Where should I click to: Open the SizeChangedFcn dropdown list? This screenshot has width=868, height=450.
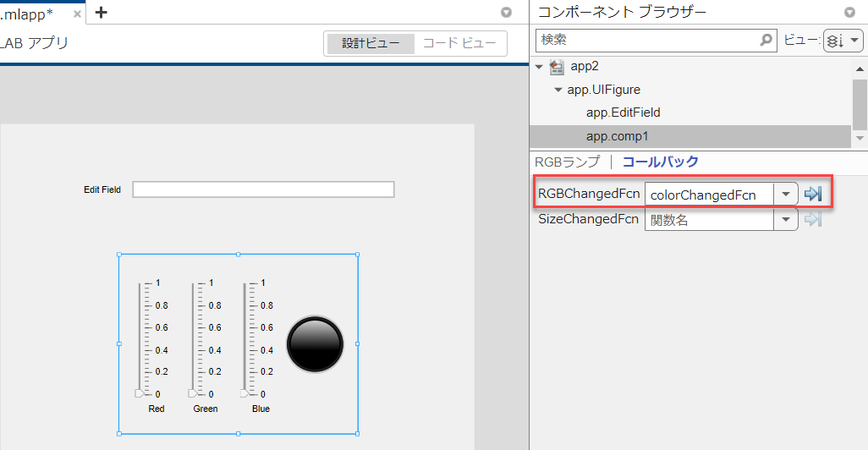click(x=786, y=220)
